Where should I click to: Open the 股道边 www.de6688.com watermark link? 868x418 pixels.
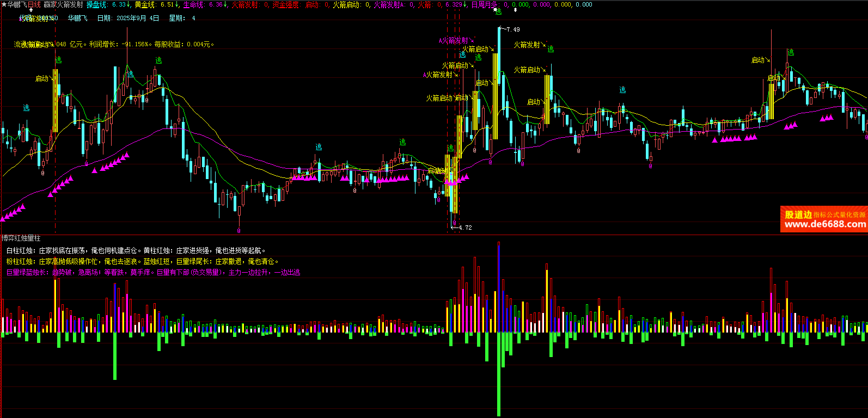coord(824,219)
